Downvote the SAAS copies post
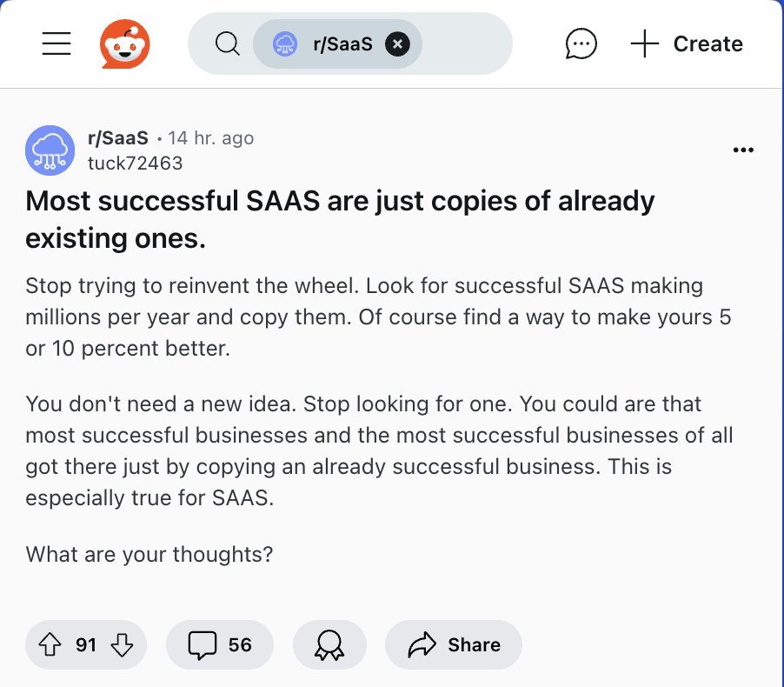The image size is (784, 687). (123, 644)
